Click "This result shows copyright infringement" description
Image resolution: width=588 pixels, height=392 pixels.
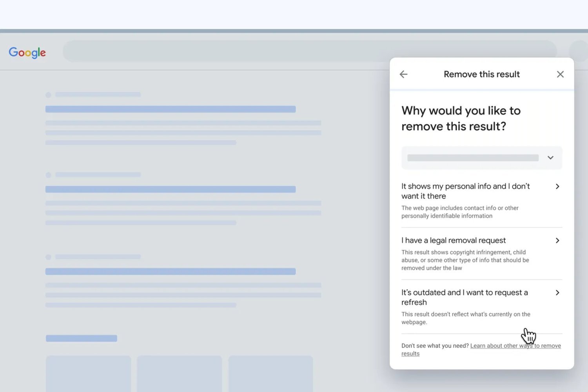465,260
